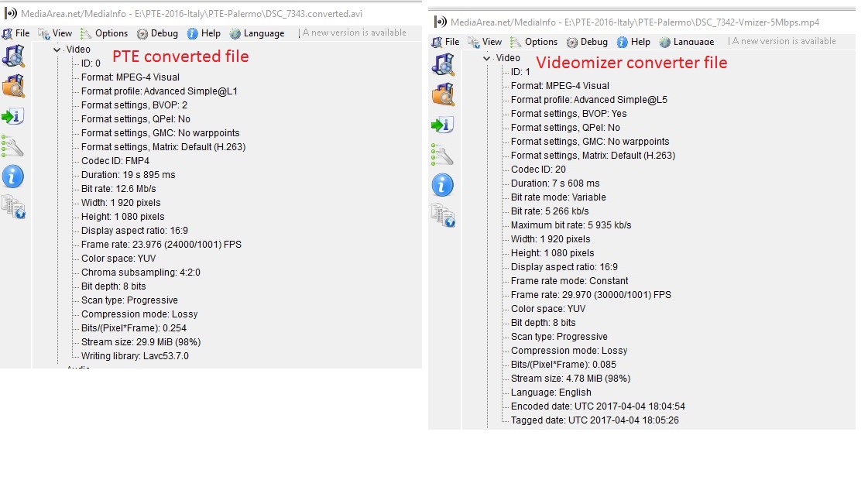
Task: Select 'Frame rate: 29.970 (30000/1001) FPS' row
Action: coord(592,295)
